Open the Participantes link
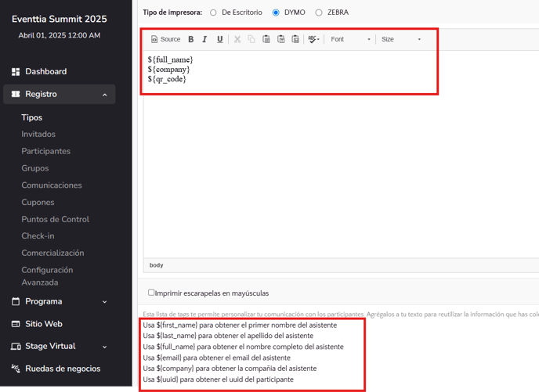 45,151
